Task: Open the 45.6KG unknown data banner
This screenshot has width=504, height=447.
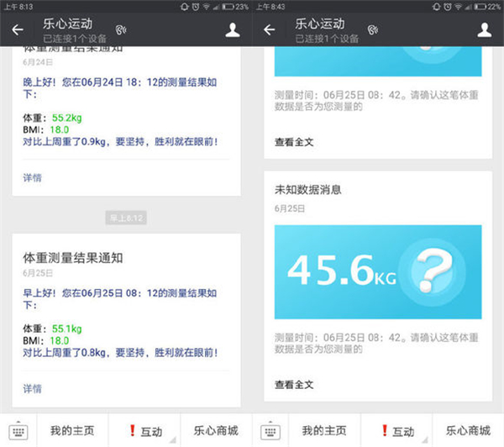Action: [x=378, y=272]
